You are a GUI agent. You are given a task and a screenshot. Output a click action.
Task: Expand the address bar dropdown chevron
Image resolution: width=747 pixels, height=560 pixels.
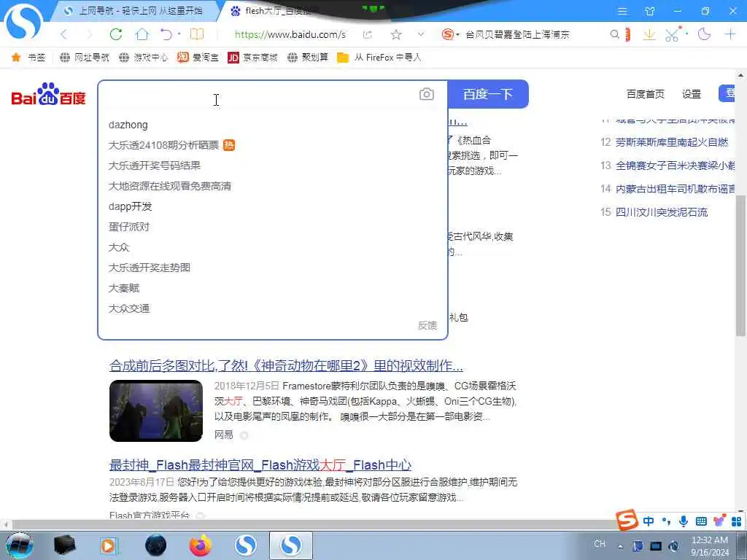click(x=421, y=34)
